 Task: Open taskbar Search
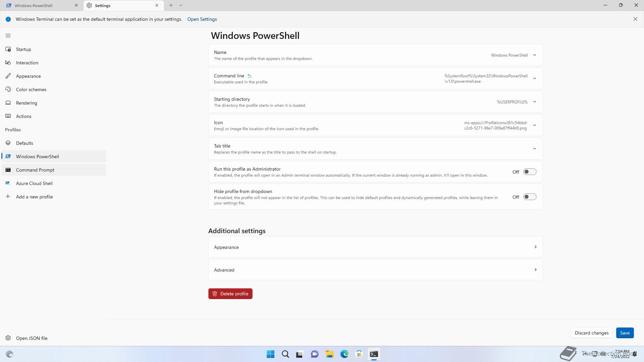click(285, 354)
